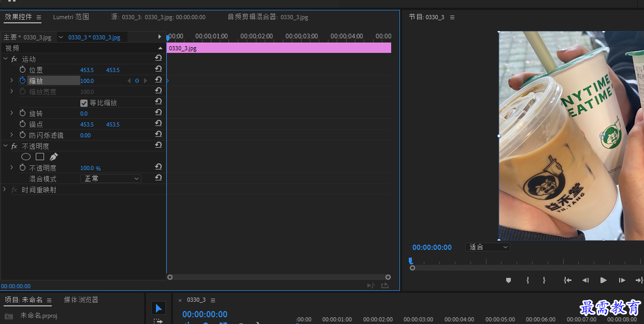Screen dimensions: 644x324
Task: Go to out point in Program monitor
Action: click(x=639, y=280)
